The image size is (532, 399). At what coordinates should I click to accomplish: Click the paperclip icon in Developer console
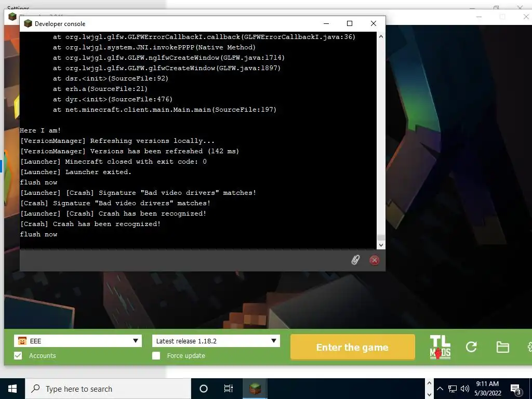tap(355, 260)
